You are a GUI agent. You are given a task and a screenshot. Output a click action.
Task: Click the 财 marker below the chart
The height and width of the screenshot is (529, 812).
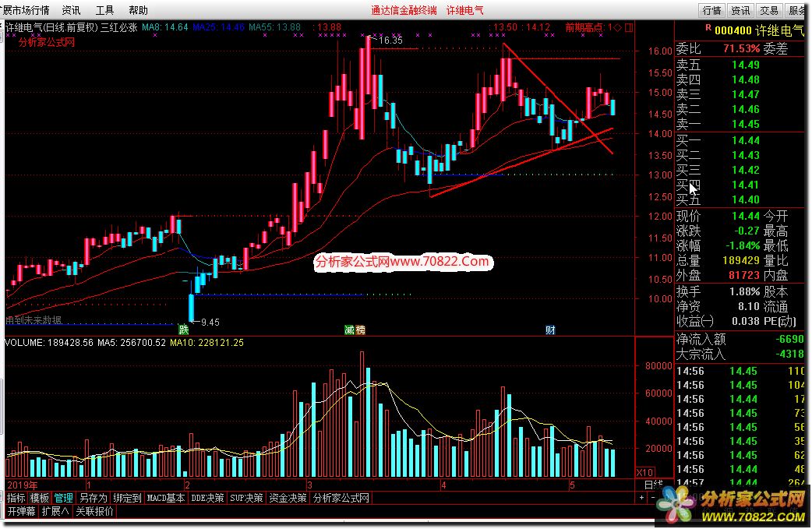pyautogui.click(x=550, y=330)
